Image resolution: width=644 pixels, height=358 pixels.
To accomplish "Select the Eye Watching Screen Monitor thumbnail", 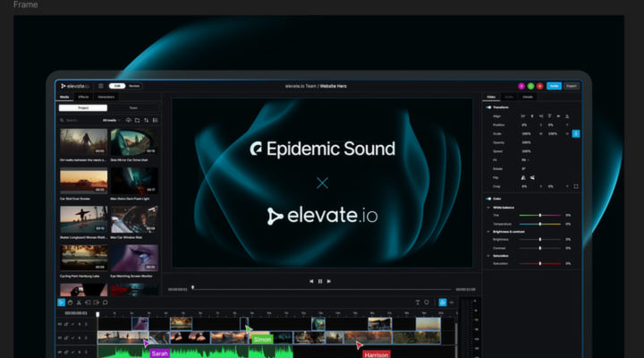I will [x=134, y=258].
